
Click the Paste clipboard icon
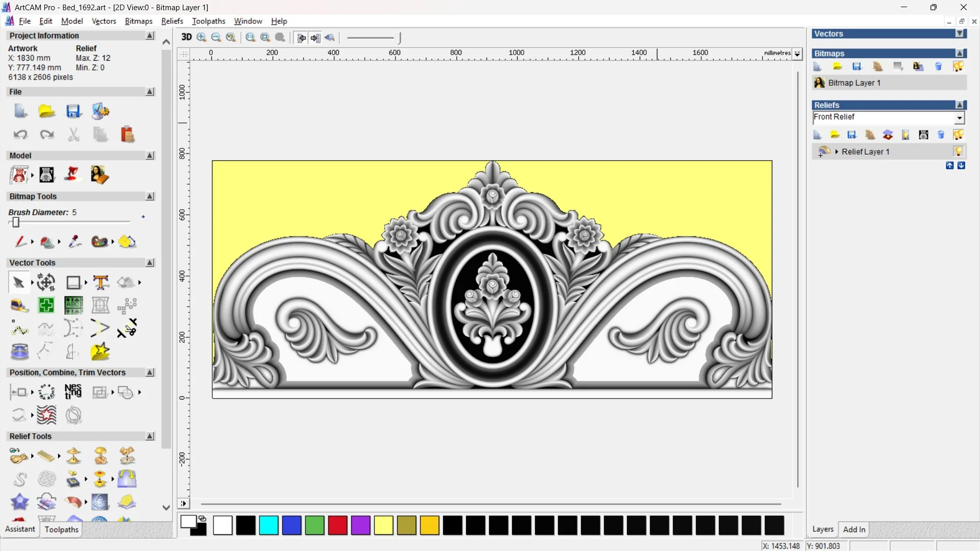pyautogui.click(x=127, y=135)
